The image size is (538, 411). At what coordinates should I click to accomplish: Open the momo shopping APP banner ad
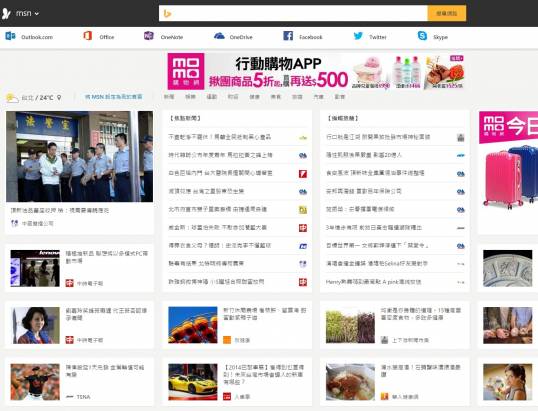[x=316, y=71]
